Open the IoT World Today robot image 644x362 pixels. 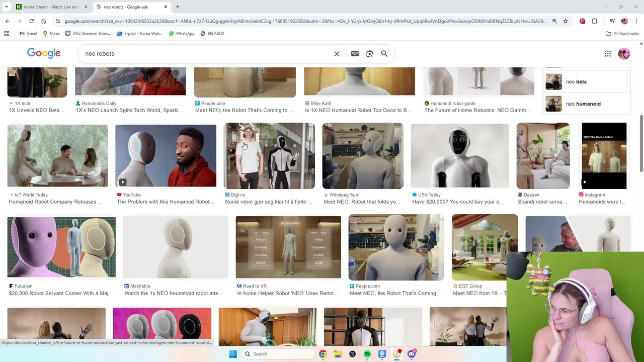click(x=57, y=156)
